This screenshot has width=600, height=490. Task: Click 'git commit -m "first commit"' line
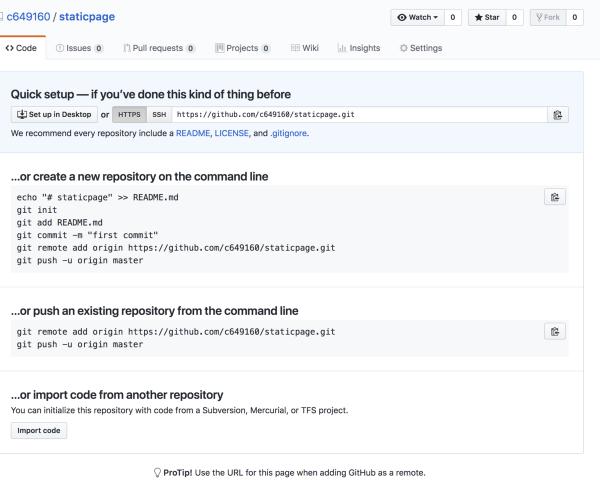coord(87,235)
